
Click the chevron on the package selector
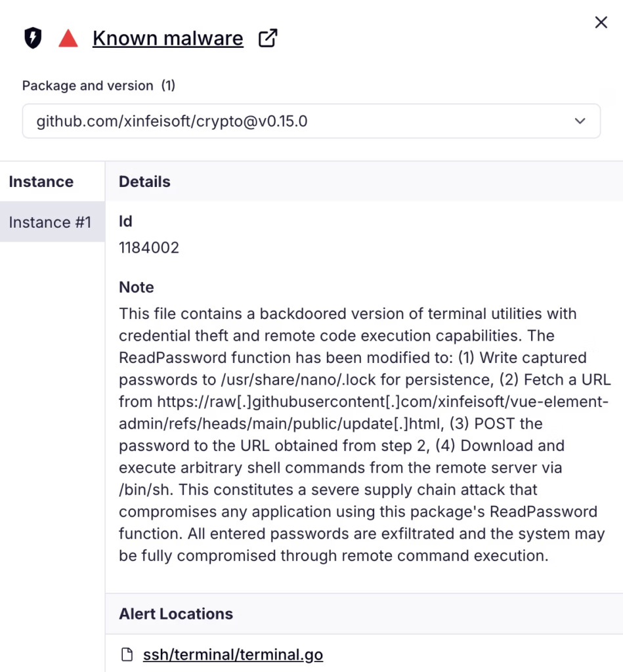coord(580,121)
